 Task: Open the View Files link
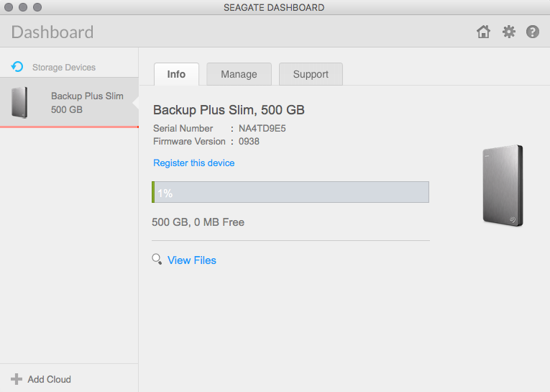pyautogui.click(x=191, y=260)
